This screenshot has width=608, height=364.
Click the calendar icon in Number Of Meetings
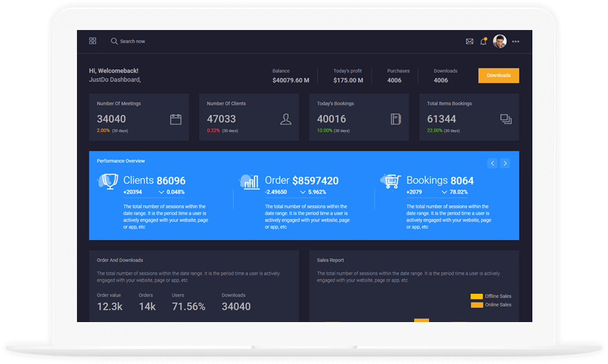[x=176, y=119]
